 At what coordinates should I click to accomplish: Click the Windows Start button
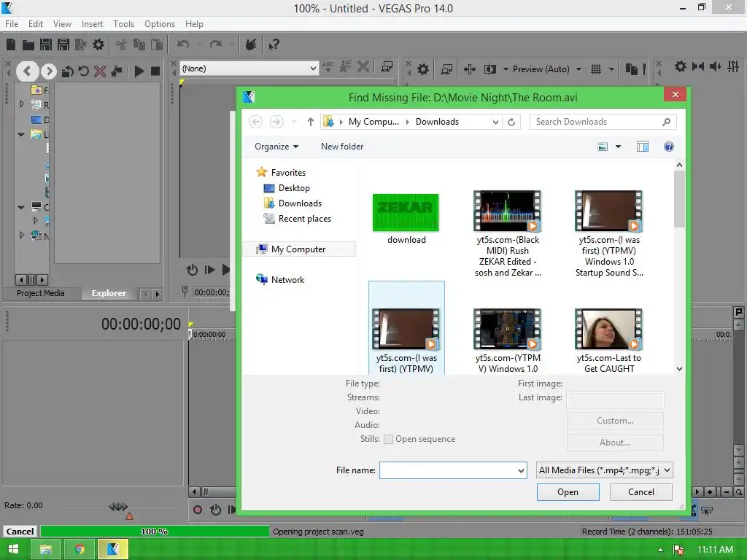pyautogui.click(x=13, y=550)
